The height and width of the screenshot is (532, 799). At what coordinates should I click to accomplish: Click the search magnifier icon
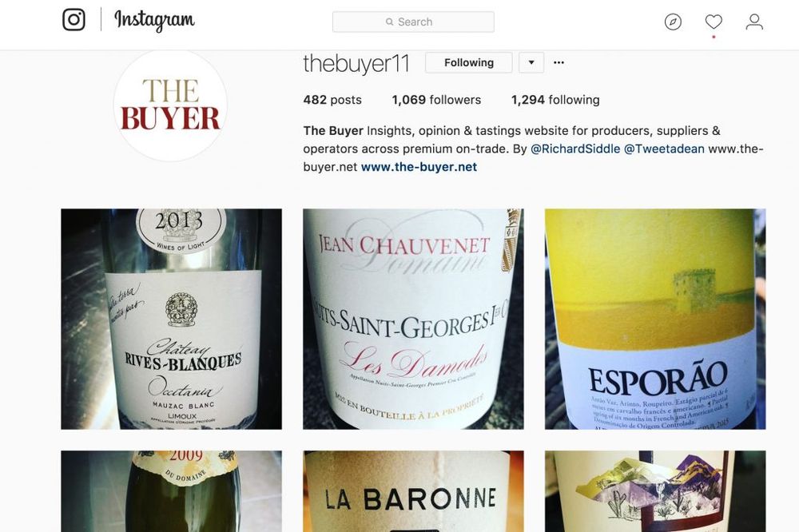(389, 22)
